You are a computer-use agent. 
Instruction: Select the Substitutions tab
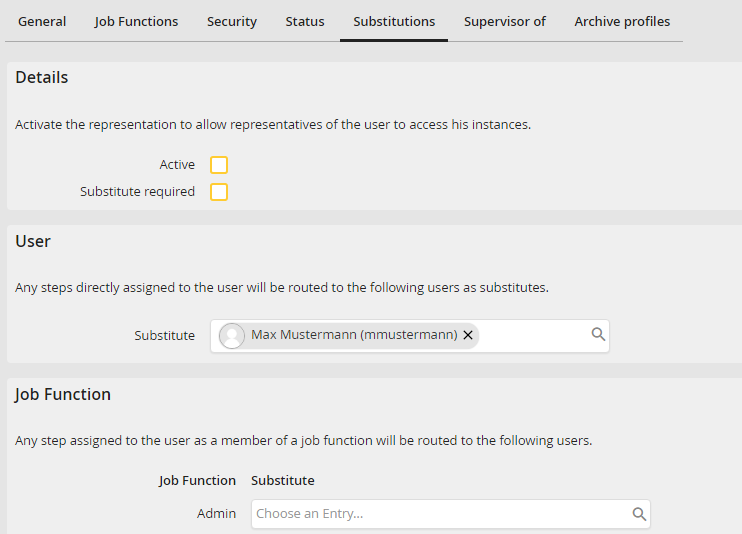coord(394,22)
